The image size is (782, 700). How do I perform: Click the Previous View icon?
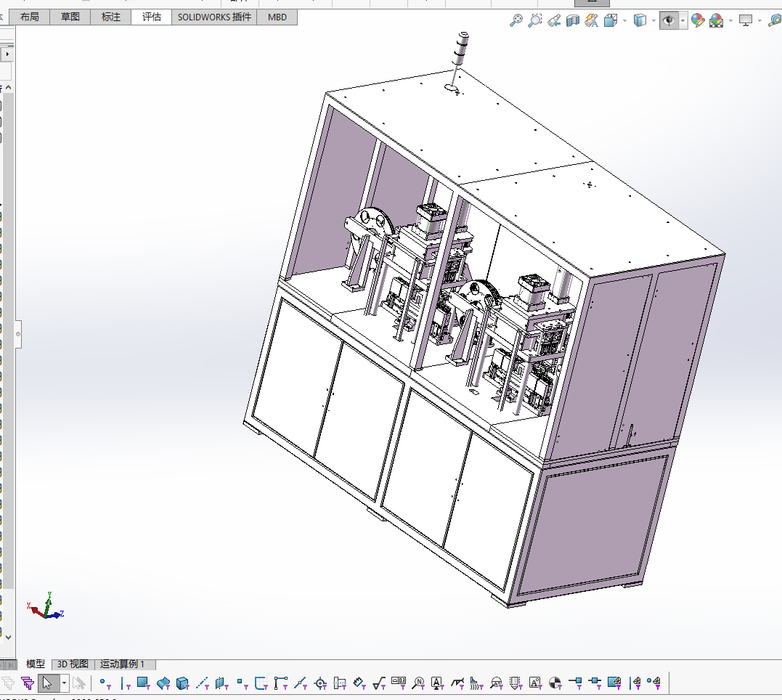tap(554, 20)
